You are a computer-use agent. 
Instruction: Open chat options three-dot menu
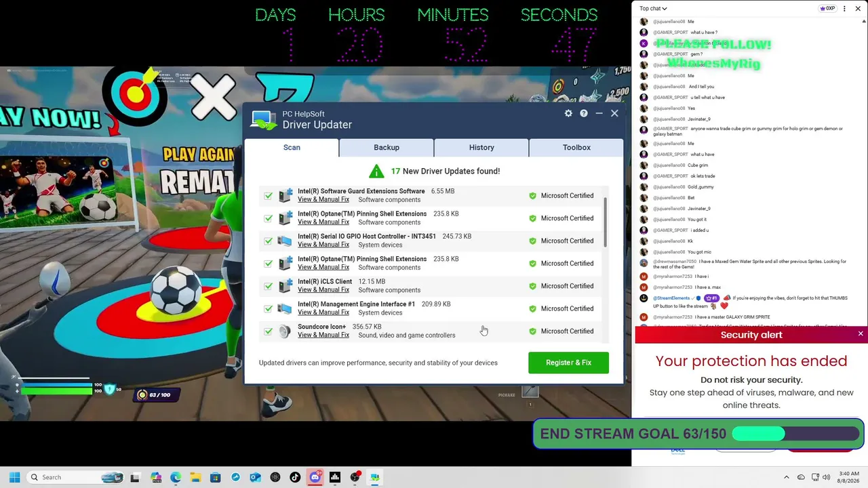844,8
